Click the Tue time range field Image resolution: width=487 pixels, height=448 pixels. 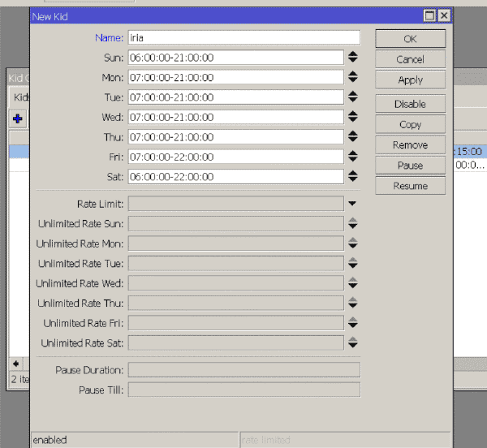pos(235,97)
